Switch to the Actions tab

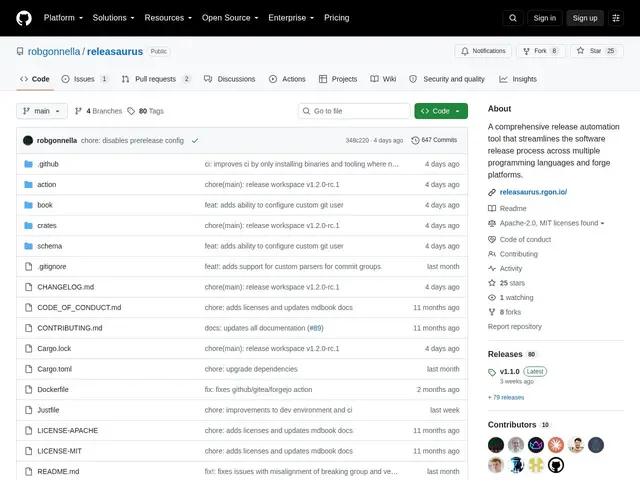287,79
